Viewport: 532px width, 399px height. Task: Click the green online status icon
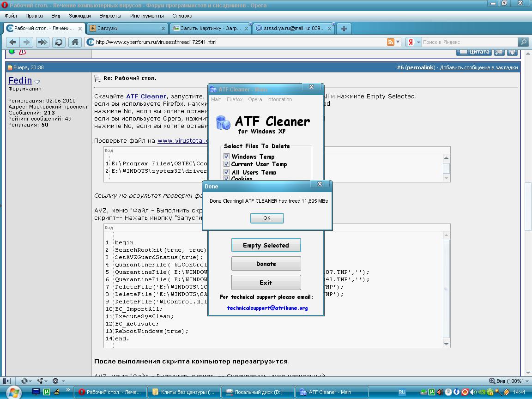(12, 51)
